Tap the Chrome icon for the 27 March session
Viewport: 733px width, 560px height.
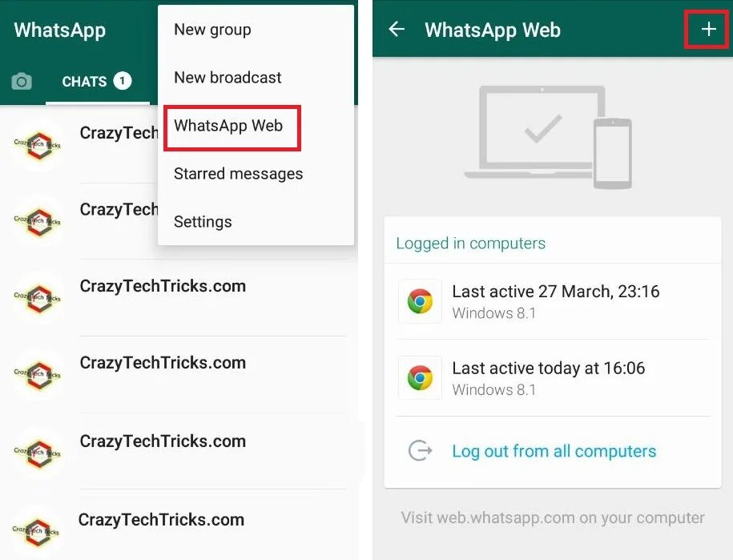point(420,301)
